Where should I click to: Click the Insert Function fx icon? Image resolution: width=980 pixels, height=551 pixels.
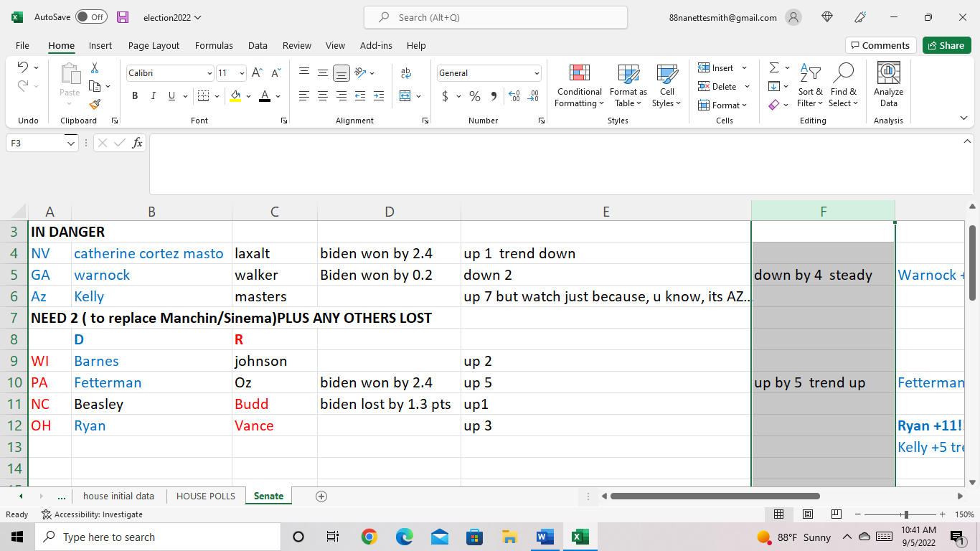(138, 143)
